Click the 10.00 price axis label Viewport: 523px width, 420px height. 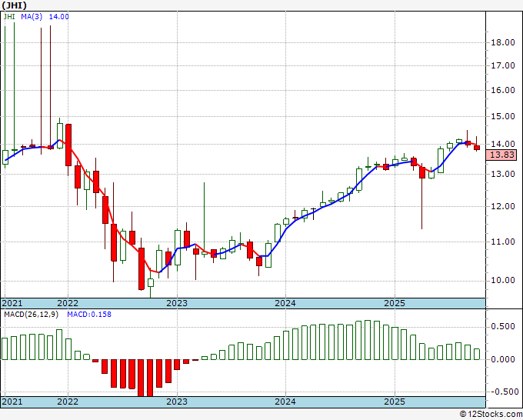(503, 280)
